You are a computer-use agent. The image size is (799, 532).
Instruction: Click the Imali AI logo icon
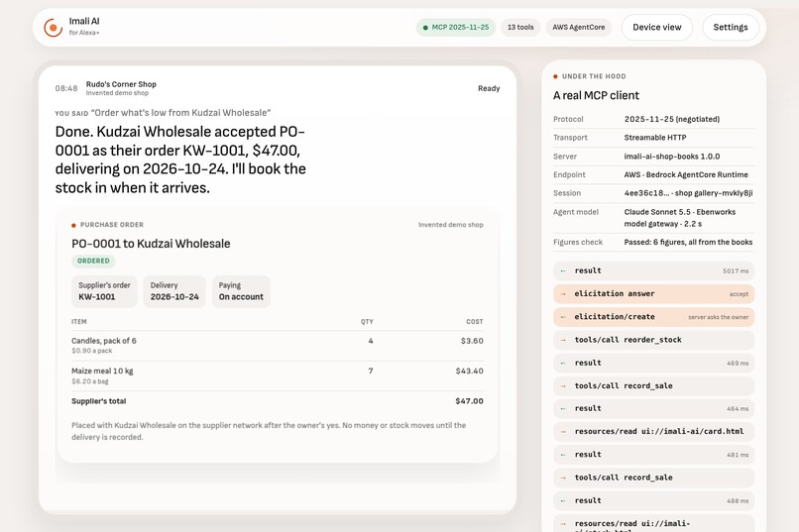tap(53, 28)
